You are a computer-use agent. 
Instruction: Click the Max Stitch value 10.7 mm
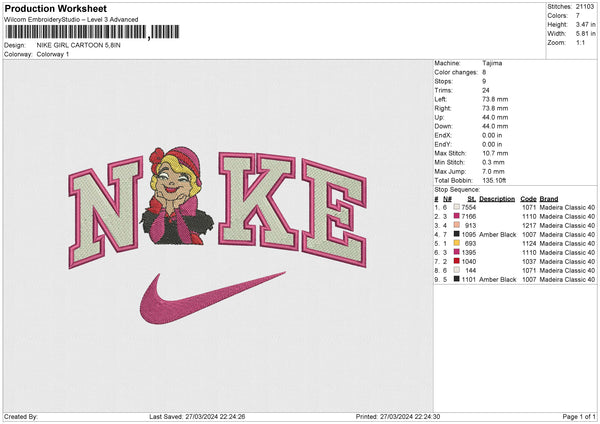(x=495, y=153)
